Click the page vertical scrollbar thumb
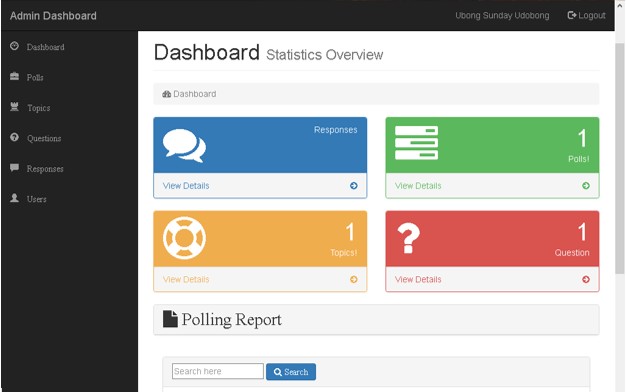This screenshot has width=626, height=392. pyautogui.click(x=620, y=158)
